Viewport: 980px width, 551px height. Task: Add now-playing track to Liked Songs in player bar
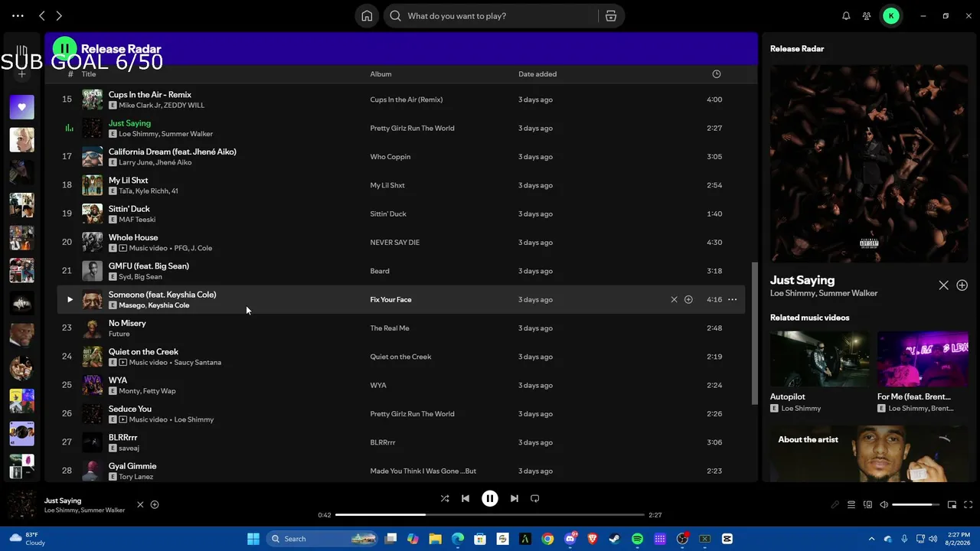[155, 505]
